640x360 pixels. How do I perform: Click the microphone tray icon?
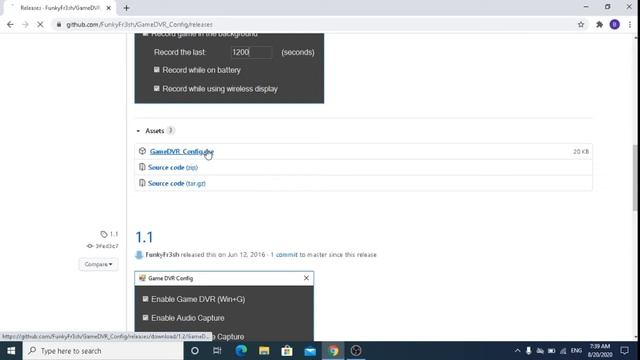(529, 351)
